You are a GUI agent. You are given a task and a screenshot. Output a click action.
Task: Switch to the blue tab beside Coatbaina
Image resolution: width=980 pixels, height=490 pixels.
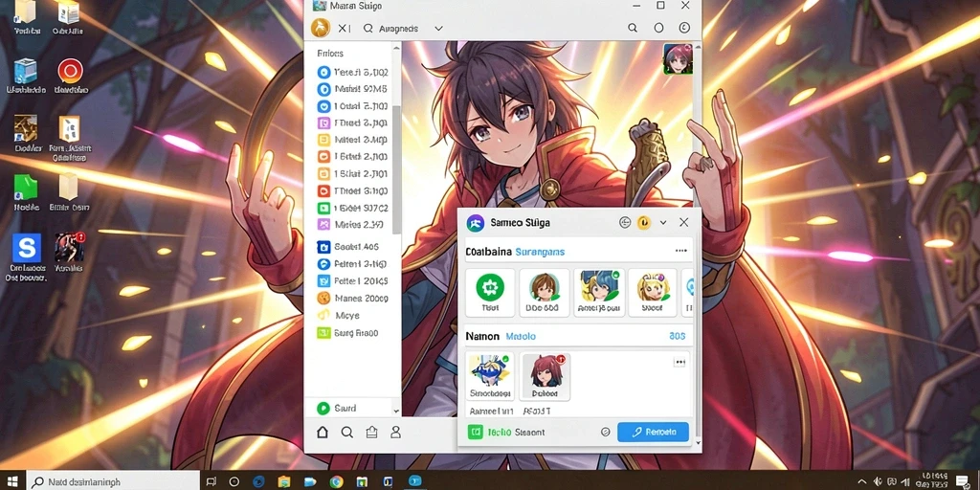[540, 252]
